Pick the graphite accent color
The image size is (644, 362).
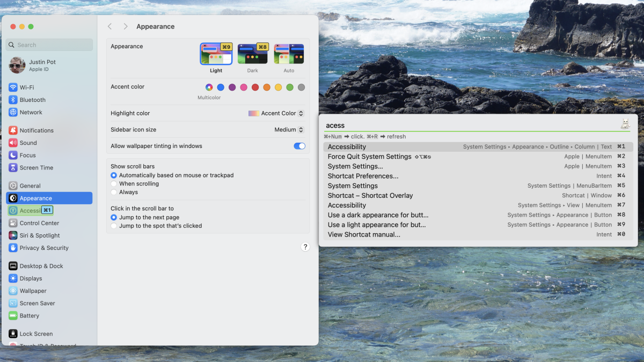(301, 87)
